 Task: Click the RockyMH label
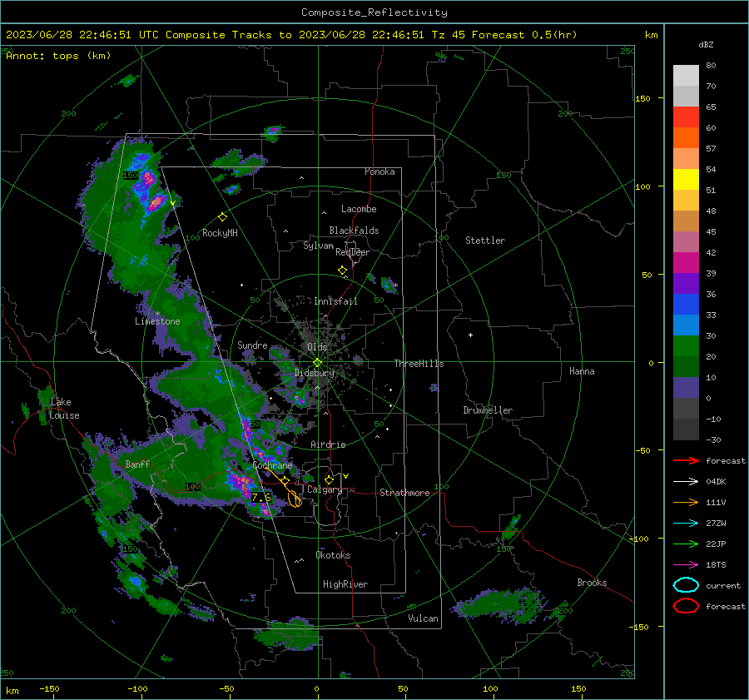[220, 233]
